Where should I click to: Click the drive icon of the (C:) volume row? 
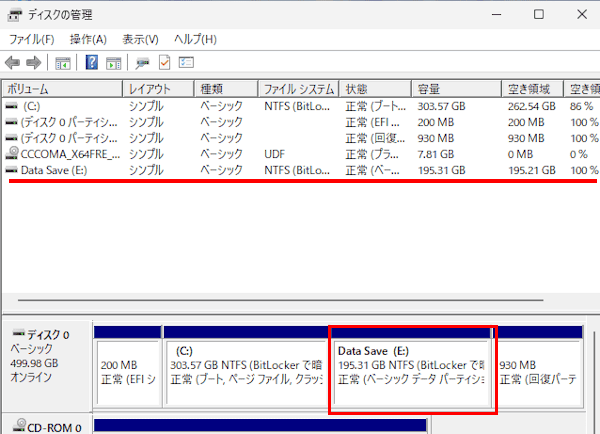click(11, 106)
